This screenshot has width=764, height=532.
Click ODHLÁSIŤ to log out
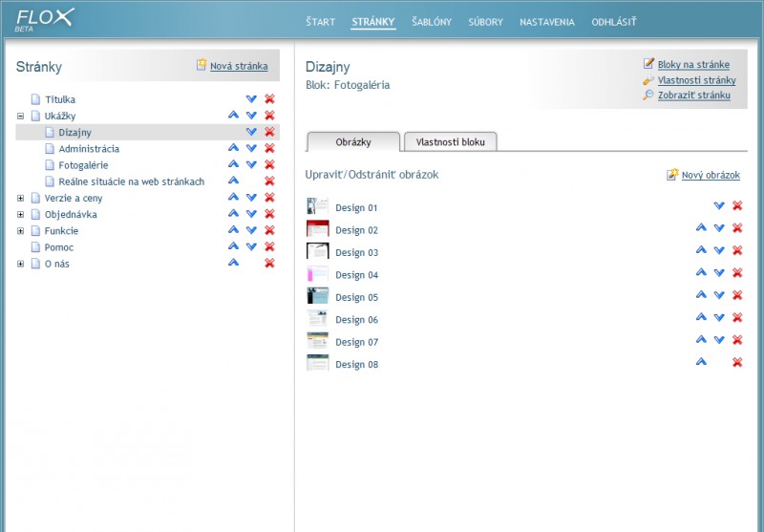pyautogui.click(x=614, y=22)
